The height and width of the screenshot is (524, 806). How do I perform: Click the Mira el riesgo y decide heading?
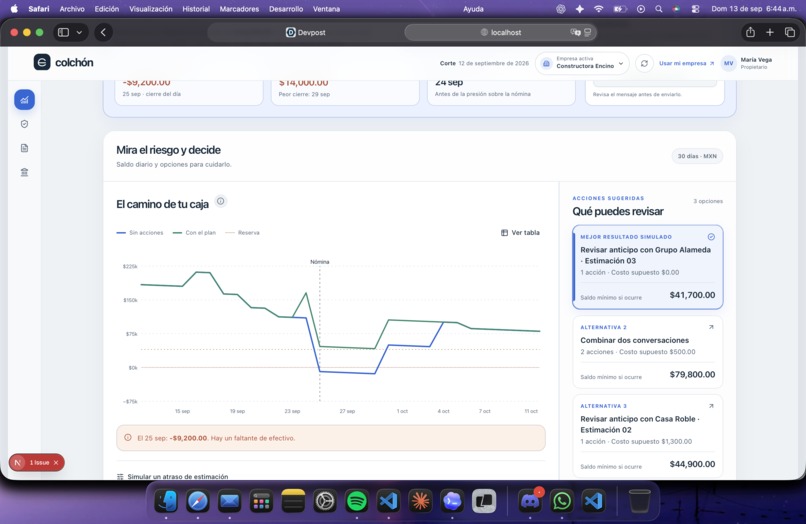click(168, 150)
